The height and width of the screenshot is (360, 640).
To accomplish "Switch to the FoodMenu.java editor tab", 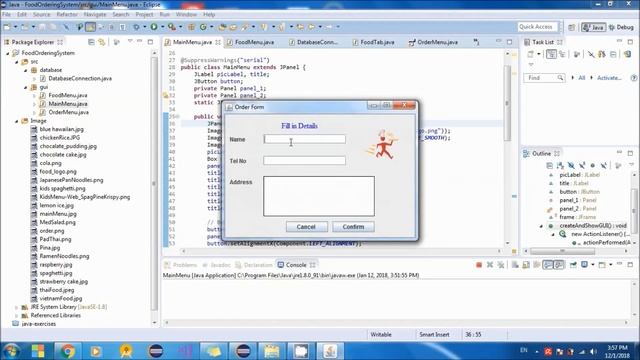I will click(x=250, y=42).
